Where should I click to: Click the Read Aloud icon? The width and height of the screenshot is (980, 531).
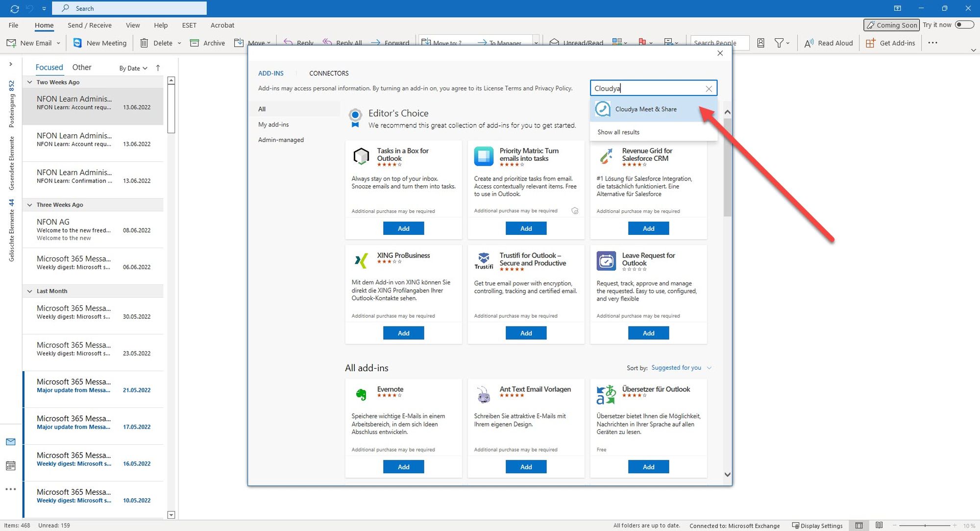[809, 43]
